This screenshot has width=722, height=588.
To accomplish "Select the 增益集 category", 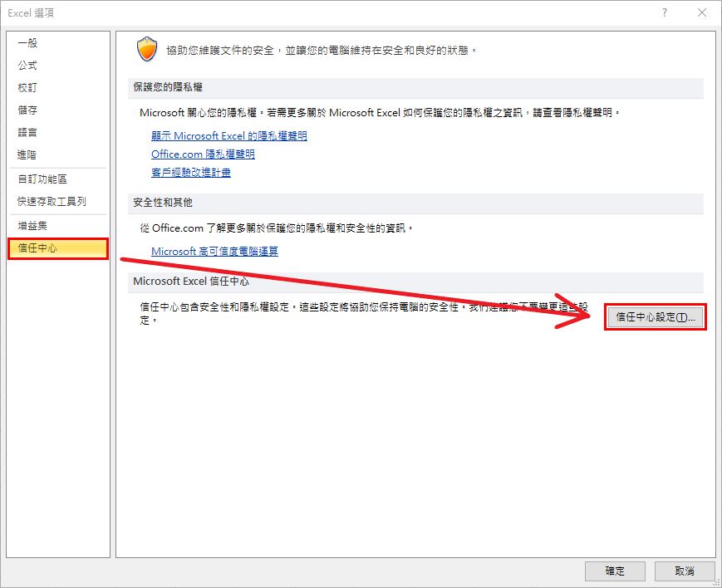I will click(x=58, y=226).
